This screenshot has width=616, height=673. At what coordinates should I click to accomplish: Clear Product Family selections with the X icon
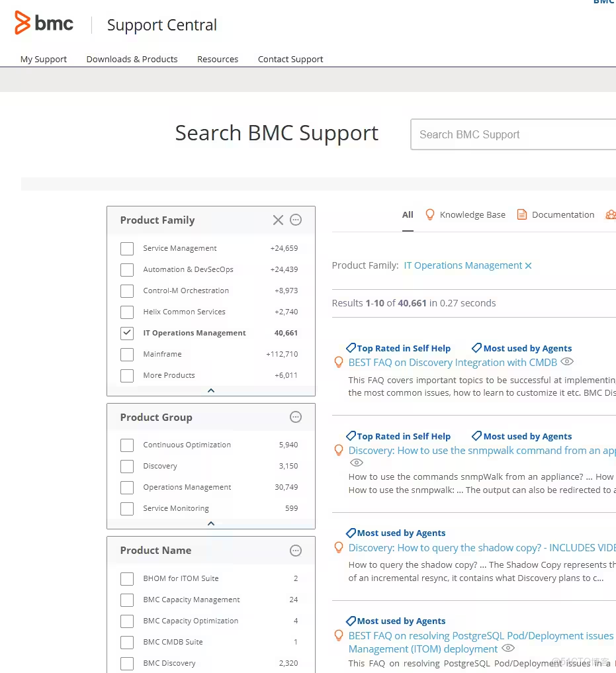click(278, 220)
